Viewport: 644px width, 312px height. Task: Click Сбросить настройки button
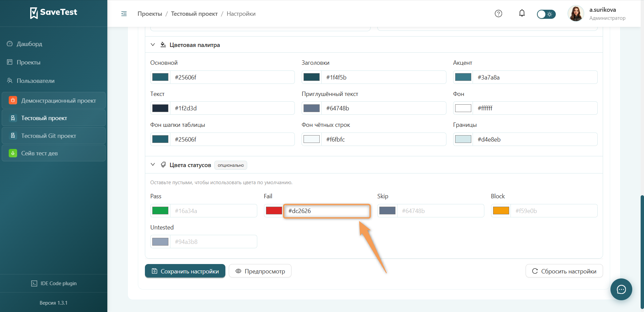564,271
